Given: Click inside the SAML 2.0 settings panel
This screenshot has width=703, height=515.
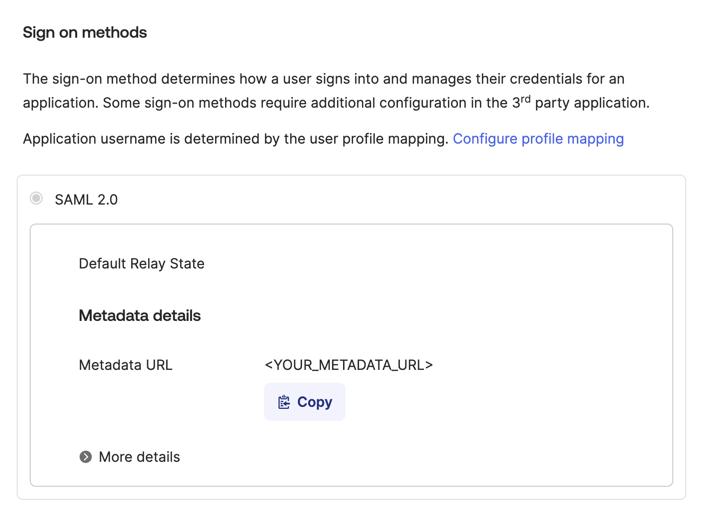Looking at the screenshot, I should pyautogui.click(x=352, y=355).
